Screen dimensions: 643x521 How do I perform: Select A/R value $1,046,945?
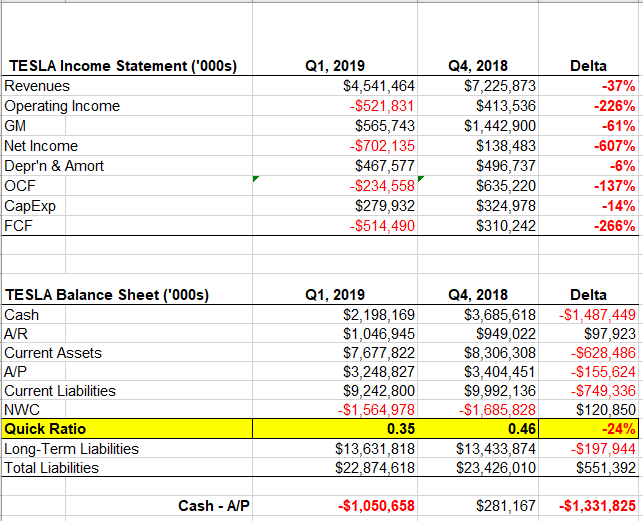[x=379, y=334]
